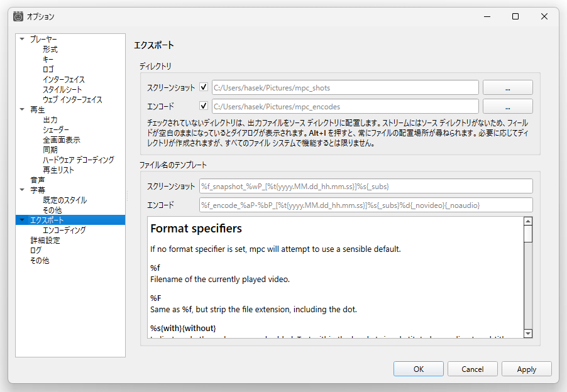Uncheck the スクリーンショット directory checkbox
Image resolution: width=567 pixels, height=392 pixels.
pyautogui.click(x=204, y=87)
